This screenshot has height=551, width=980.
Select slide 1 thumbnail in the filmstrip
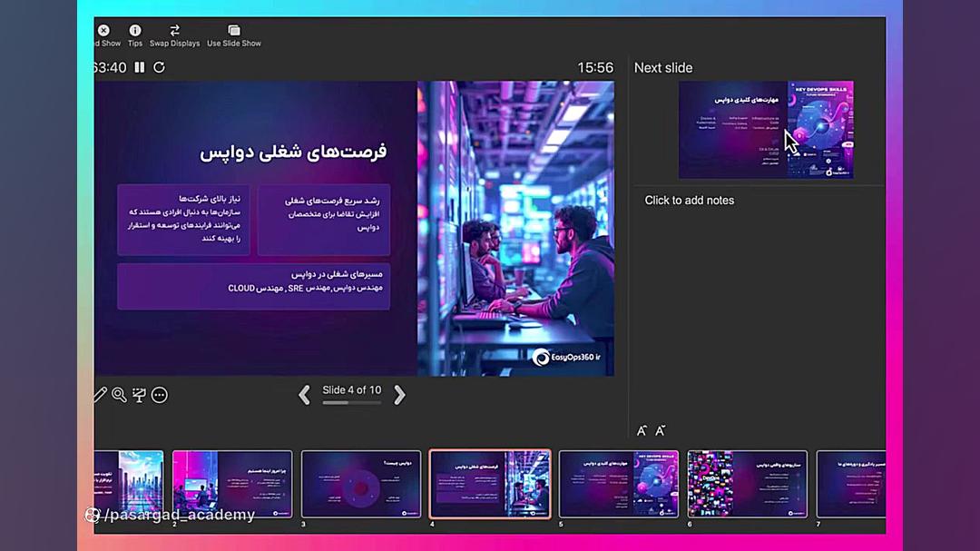pyautogui.click(x=129, y=484)
